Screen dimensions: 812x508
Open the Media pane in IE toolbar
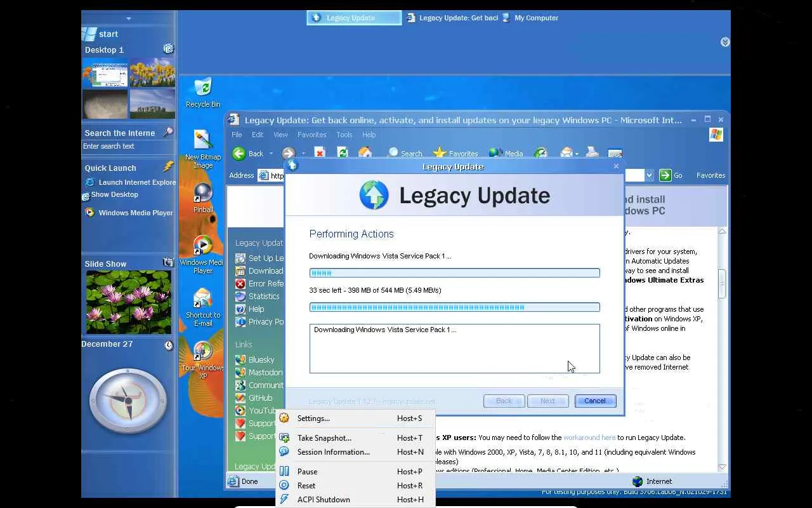tap(506, 153)
